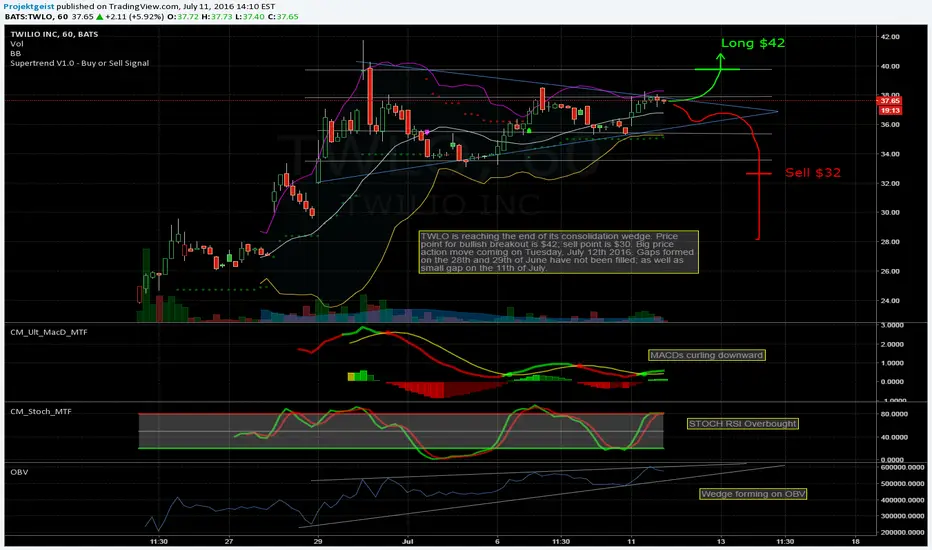
Task: Click 40.00 on the price axis
Action: (890, 67)
